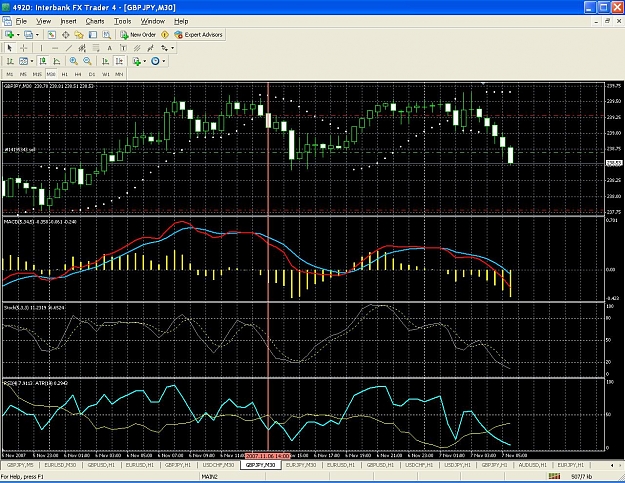Expand the Templates dropdown arrow
Viewport: 625px width, 483px height.
point(32,61)
